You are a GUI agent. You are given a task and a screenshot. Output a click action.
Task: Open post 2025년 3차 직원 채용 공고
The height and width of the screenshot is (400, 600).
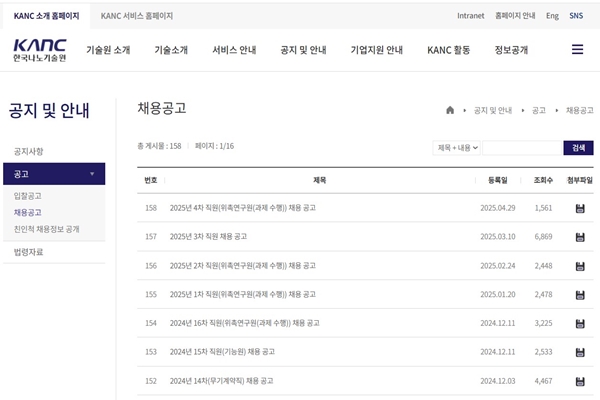[208, 237]
